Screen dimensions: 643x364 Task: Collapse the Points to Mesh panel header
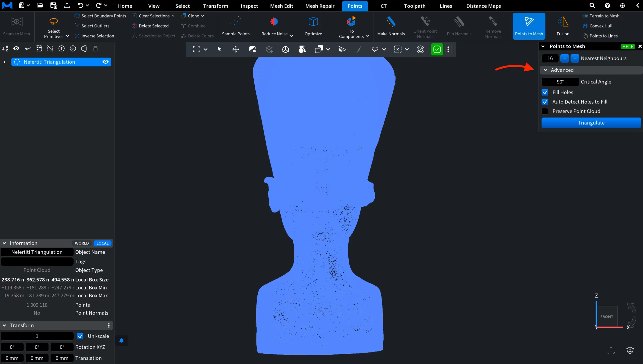coord(543,46)
